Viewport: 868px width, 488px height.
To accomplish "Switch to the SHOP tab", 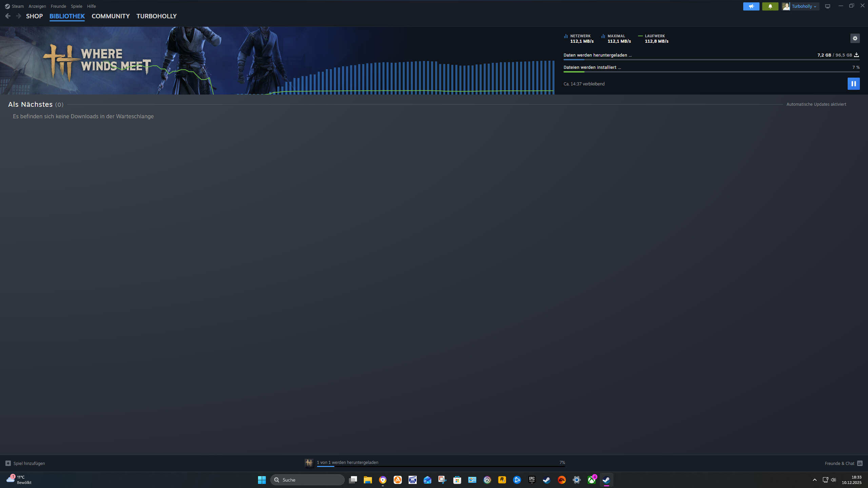I will point(34,16).
